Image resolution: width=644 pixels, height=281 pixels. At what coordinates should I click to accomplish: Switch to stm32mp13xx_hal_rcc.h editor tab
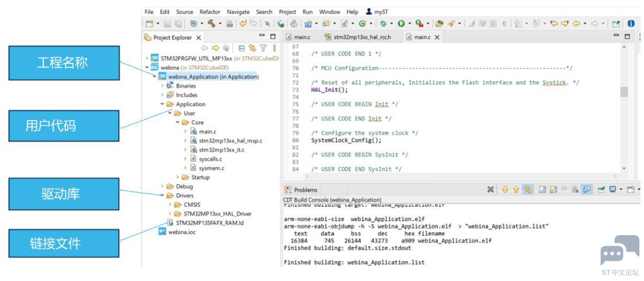357,37
